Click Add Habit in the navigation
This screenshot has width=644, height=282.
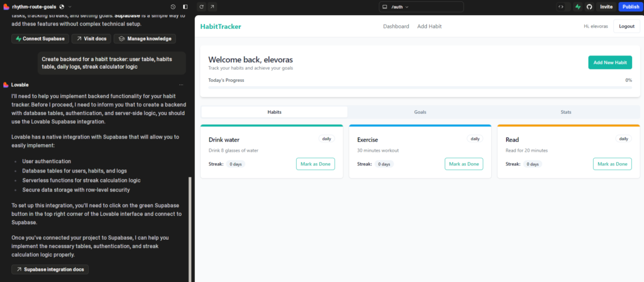click(x=430, y=26)
